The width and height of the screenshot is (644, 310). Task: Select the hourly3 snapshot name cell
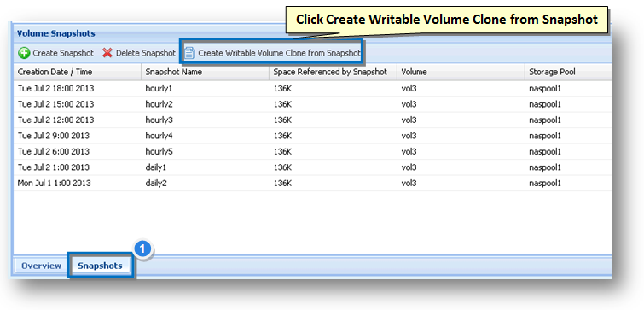(205, 120)
